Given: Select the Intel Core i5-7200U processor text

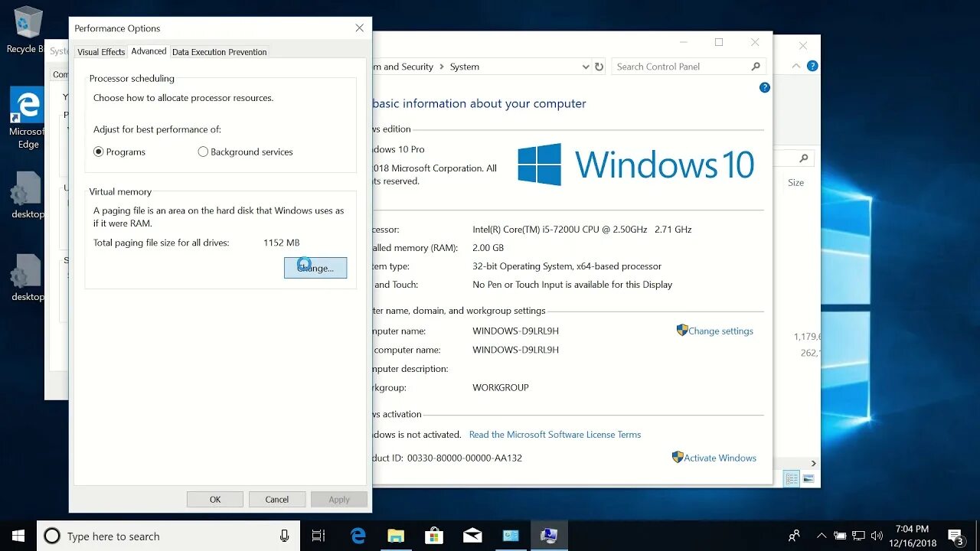Looking at the screenshot, I should pos(582,230).
